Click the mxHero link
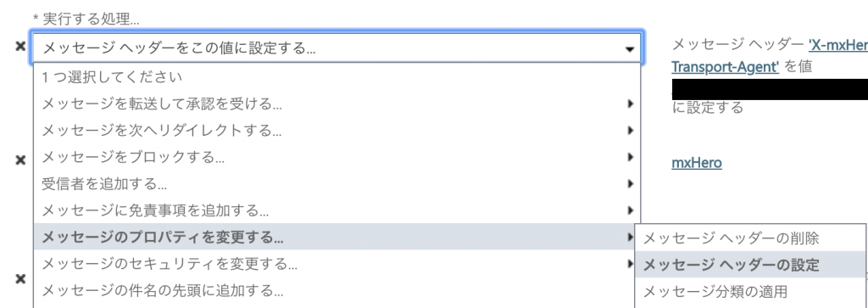This screenshot has width=868, height=308. 697,163
